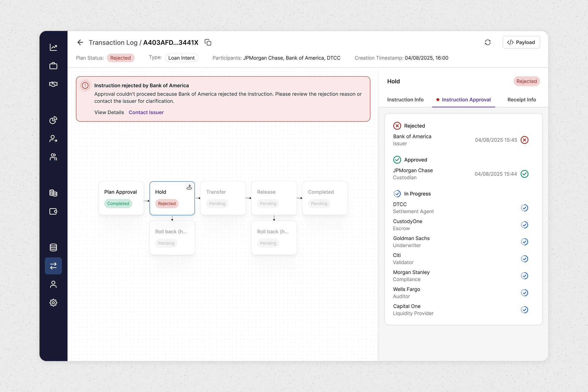Open the single user profile sidebar icon
Screen dimensions: 588x392
tap(53, 285)
